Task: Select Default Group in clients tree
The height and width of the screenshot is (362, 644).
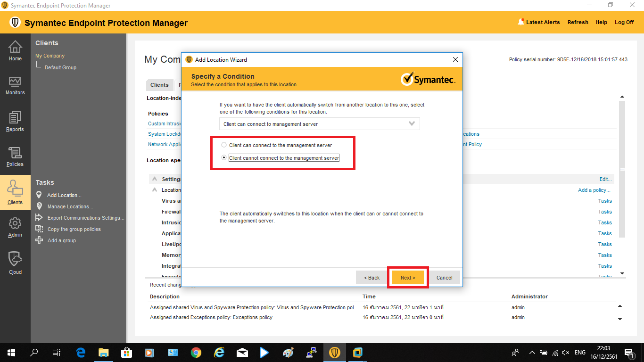Action: (x=60, y=67)
